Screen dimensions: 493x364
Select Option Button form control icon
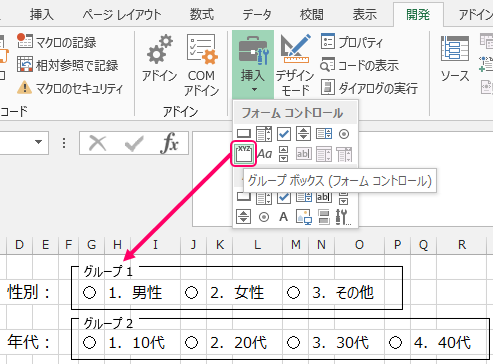344,134
